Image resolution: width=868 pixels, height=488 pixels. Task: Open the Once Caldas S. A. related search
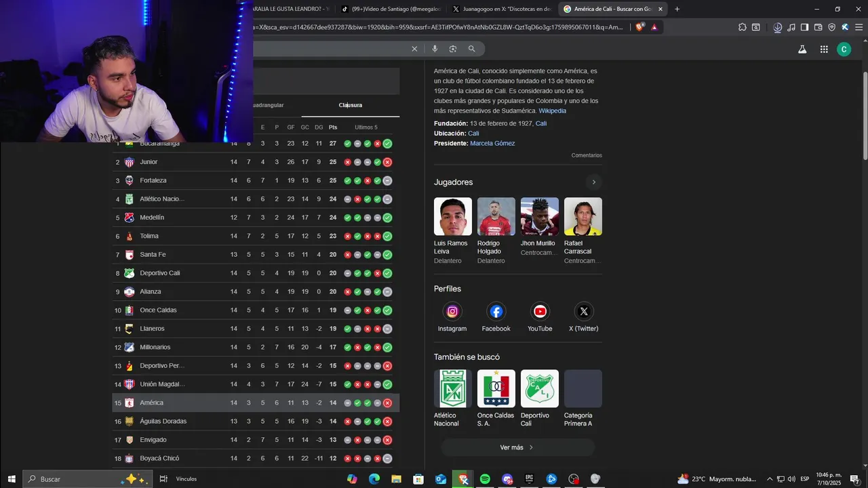[x=496, y=399]
